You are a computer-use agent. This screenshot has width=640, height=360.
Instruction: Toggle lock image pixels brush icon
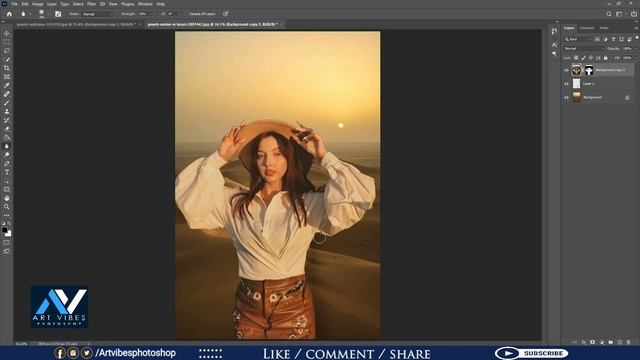[x=583, y=58]
